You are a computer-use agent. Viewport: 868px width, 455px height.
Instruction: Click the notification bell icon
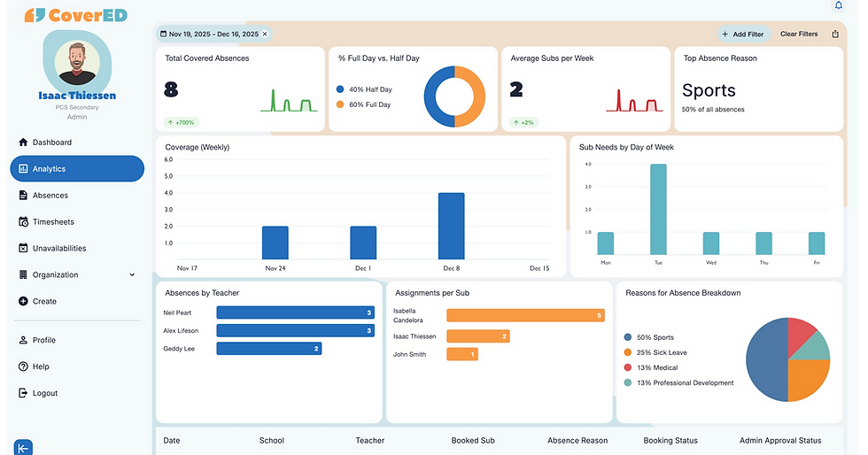pyautogui.click(x=839, y=5)
